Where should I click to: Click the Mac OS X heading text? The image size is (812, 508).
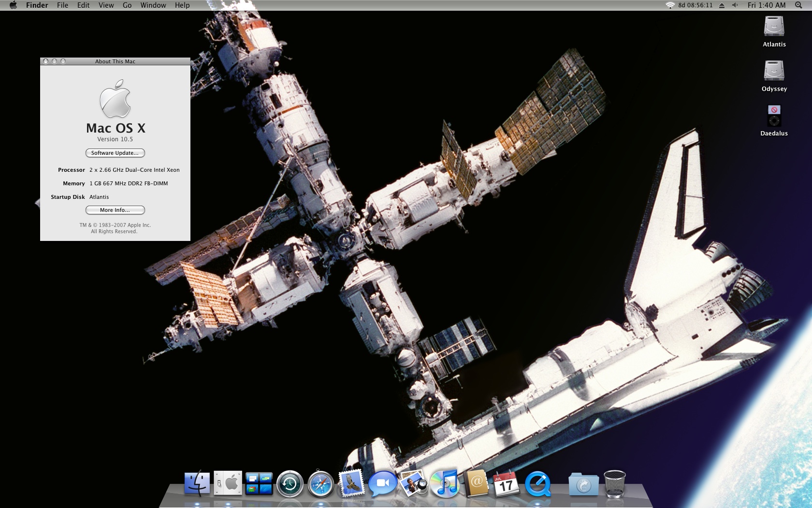coord(116,128)
